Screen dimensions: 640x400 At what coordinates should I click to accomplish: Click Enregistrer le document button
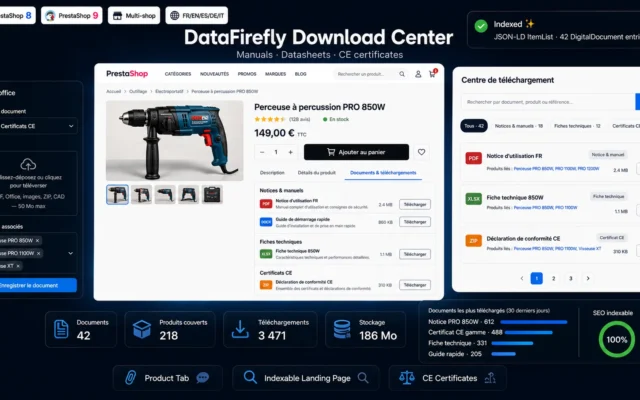37,285
